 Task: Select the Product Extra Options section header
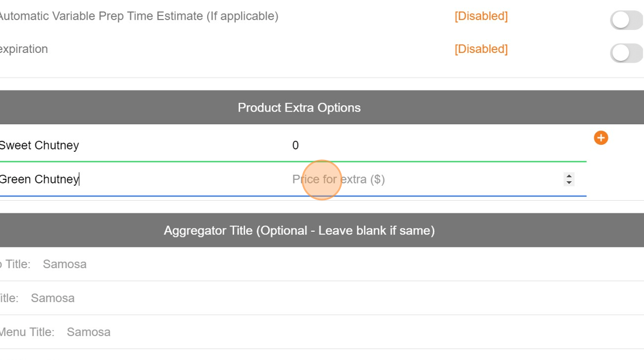tap(299, 108)
